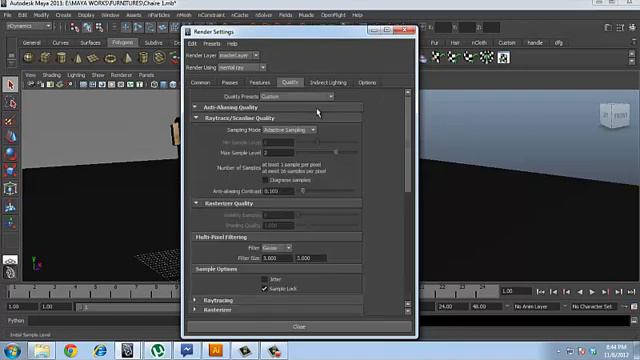Open the Sampling Mode dropdown
Screen dimensions: 640x360
[x=289, y=130]
